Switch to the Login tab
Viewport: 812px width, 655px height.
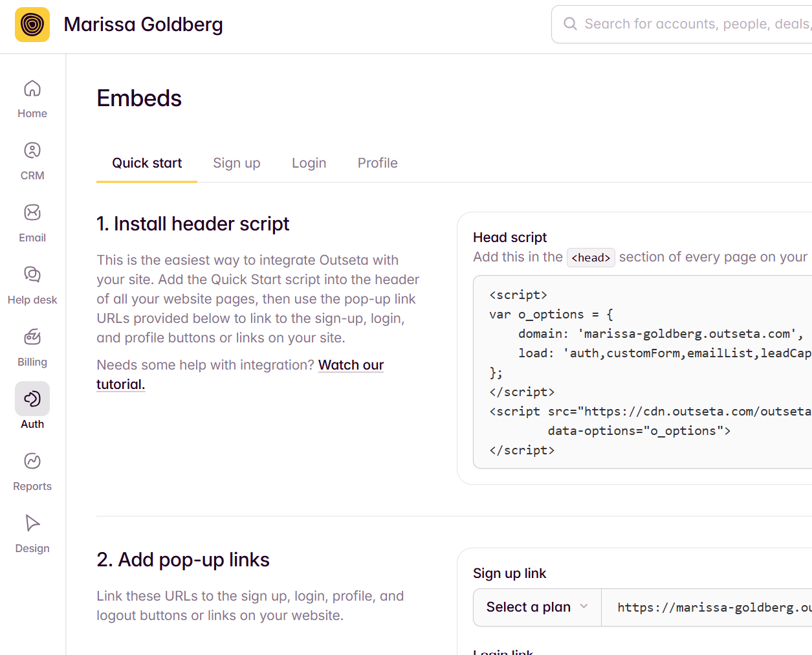tap(309, 163)
